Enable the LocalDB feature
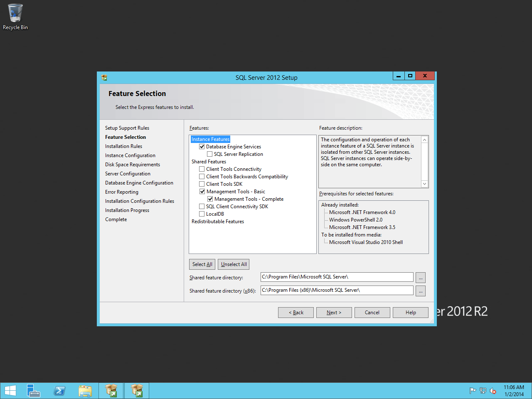The image size is (532, 399). (202, 214)
